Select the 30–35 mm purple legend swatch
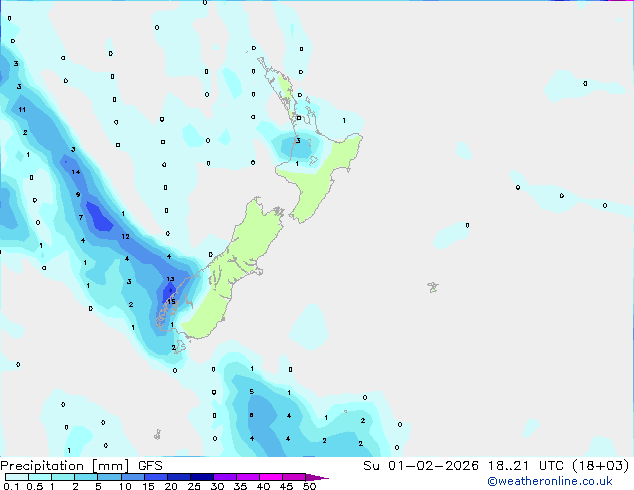 (x=225, y=477)
